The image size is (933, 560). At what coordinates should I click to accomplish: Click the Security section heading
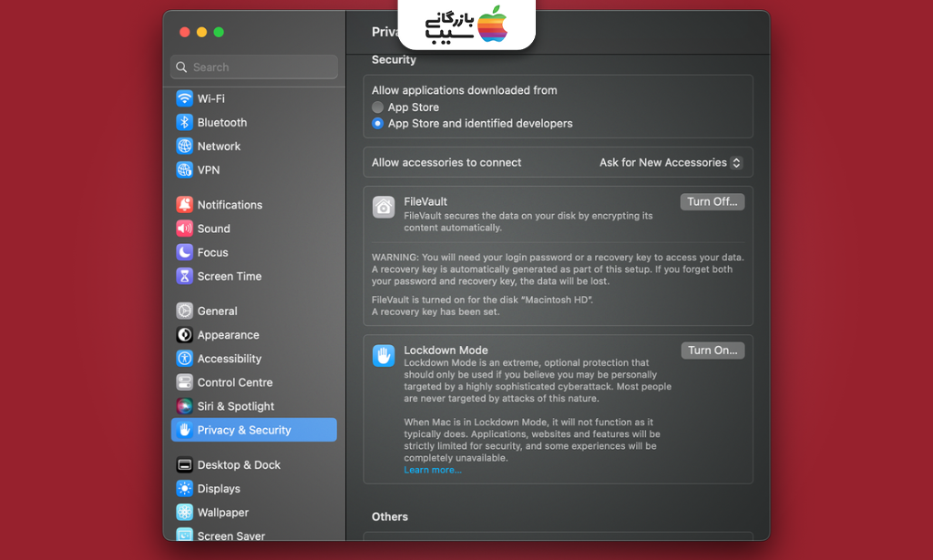[394, 59]
